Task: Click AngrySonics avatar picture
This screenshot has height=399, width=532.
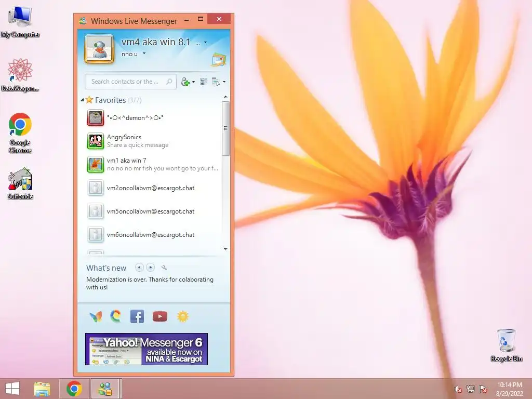Action: (96, 141)
